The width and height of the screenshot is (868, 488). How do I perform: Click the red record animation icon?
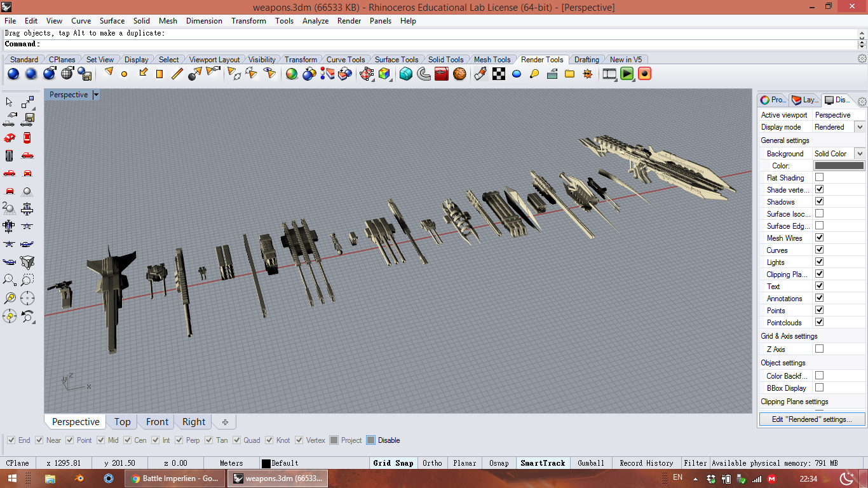(x=645, y=74)
